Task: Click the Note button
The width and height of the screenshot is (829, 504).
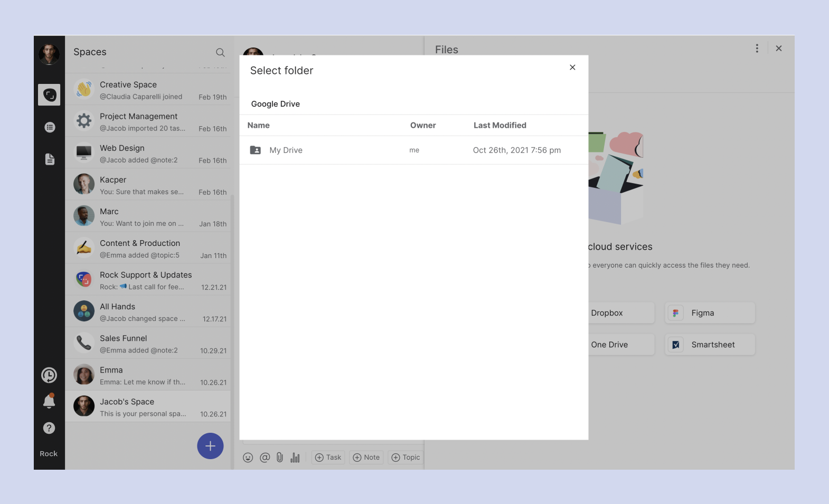Action: (x=366, y=458)
